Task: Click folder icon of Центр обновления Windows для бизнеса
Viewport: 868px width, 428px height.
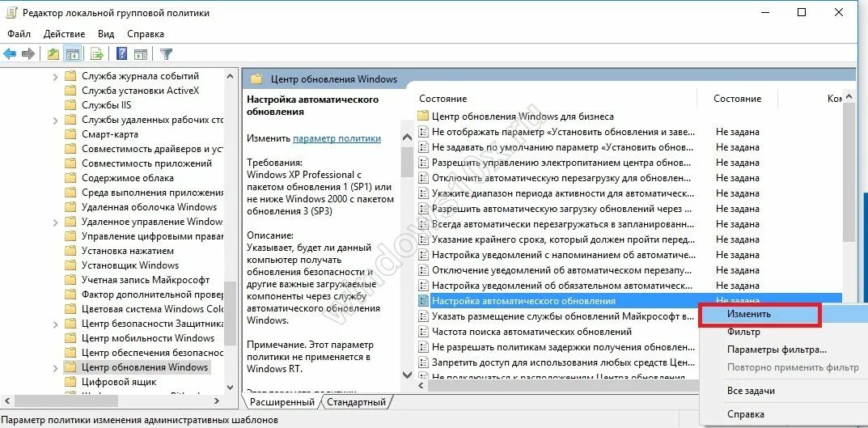Action: coord(423,117)
